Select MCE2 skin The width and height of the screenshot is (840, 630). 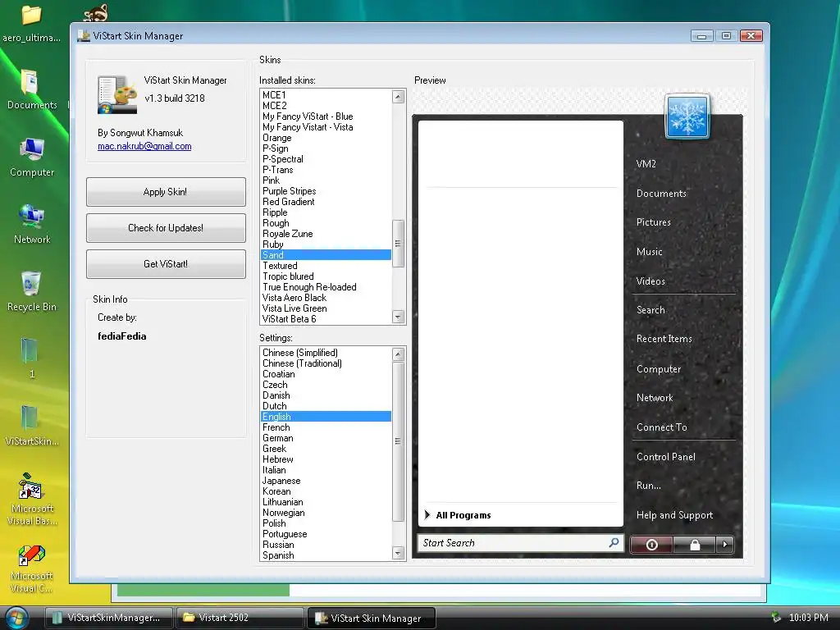pos(326,106)
